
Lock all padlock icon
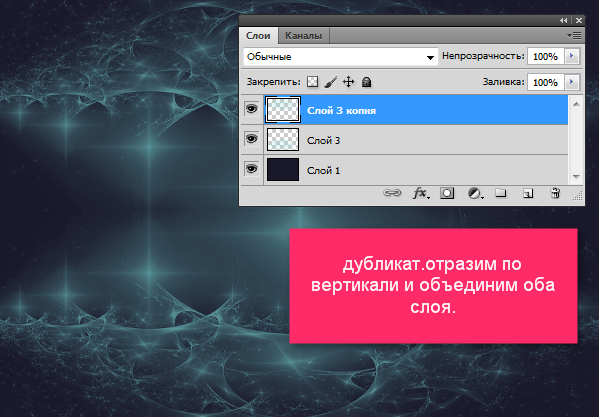tap(366, 82)
